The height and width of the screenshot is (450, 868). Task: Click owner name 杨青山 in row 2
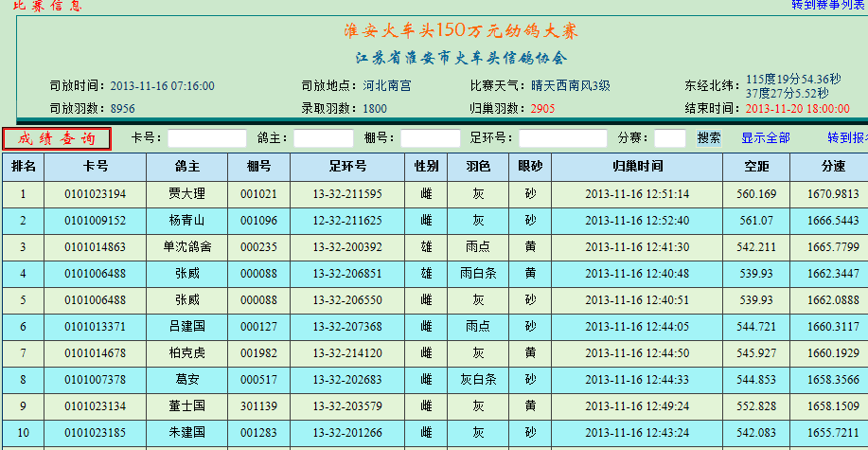(x=186, y=221)
